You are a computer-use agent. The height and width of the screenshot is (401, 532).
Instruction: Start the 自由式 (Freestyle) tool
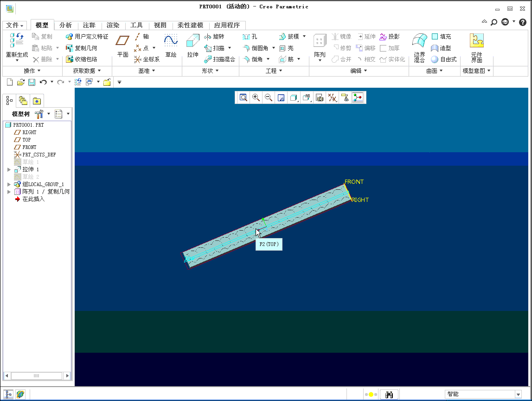[x=444, y=59]
